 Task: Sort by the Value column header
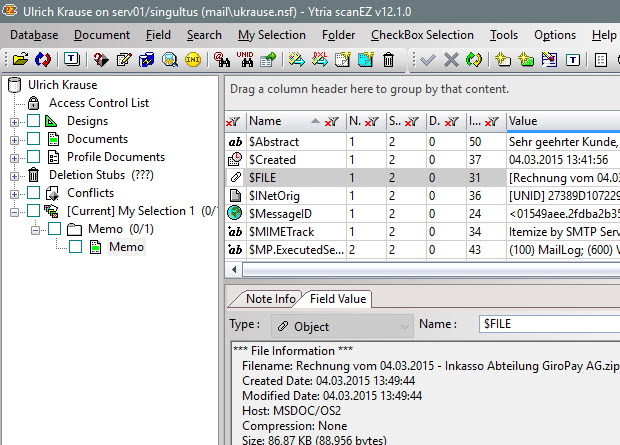[563, 121]
